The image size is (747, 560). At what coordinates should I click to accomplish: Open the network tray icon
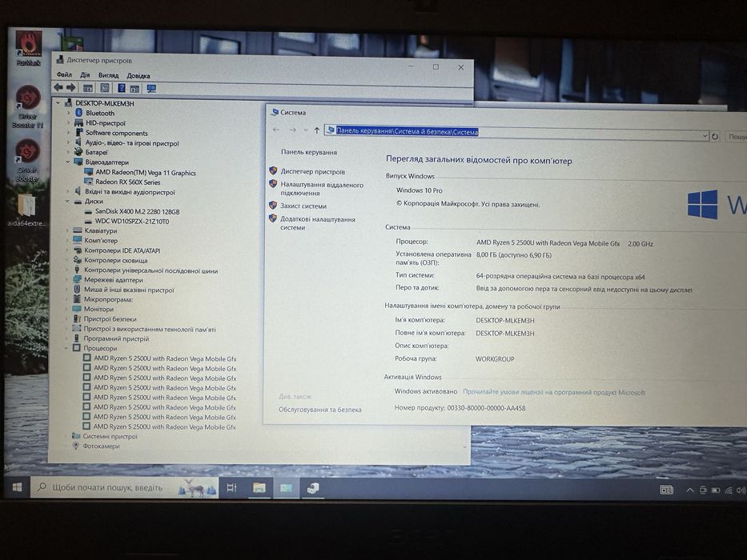tap(729, 490)
